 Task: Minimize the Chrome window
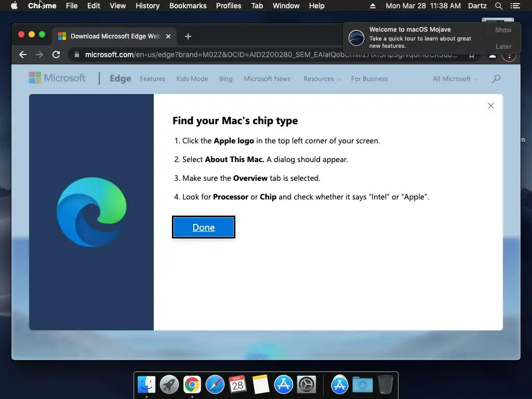[x=32, y=34]
